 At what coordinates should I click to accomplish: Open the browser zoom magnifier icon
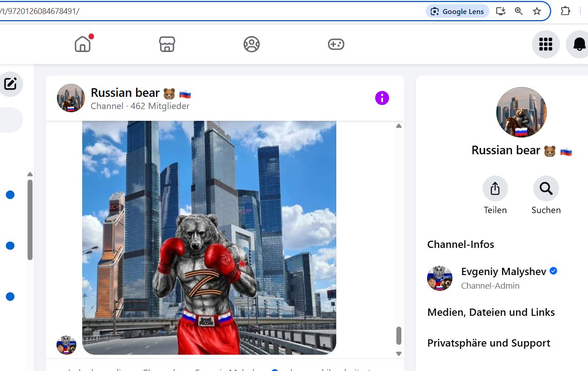point(519,11)
